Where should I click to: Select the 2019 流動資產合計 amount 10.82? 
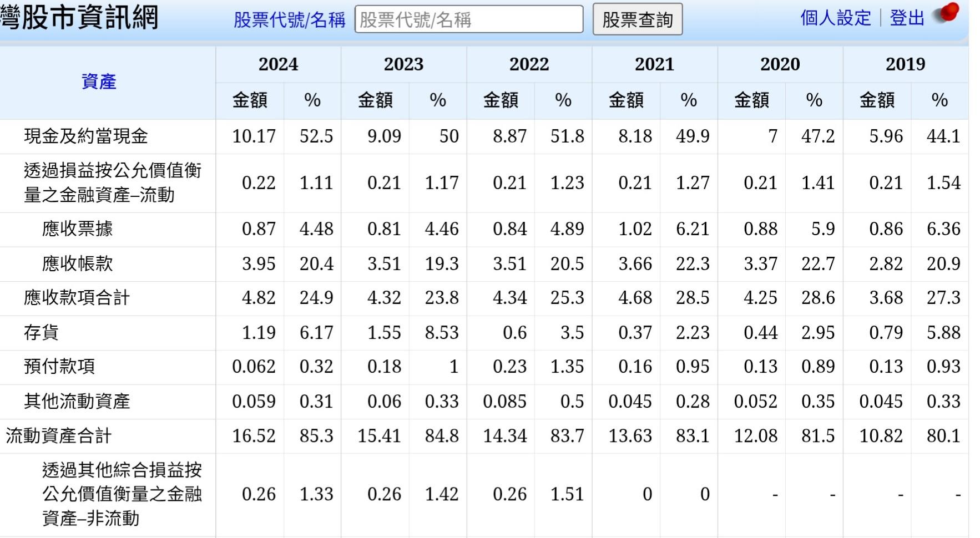tap(881, 436)
